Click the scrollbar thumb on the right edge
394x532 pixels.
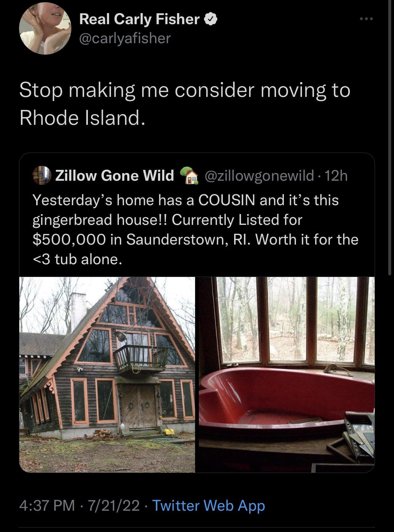coord(390,137)
